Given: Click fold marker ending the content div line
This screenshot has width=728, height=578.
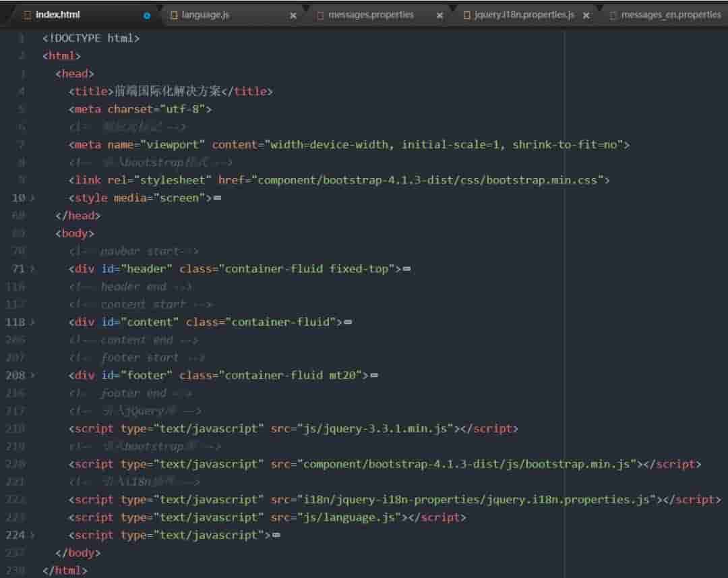Looking at the screenshot, I should pos(347,322).
